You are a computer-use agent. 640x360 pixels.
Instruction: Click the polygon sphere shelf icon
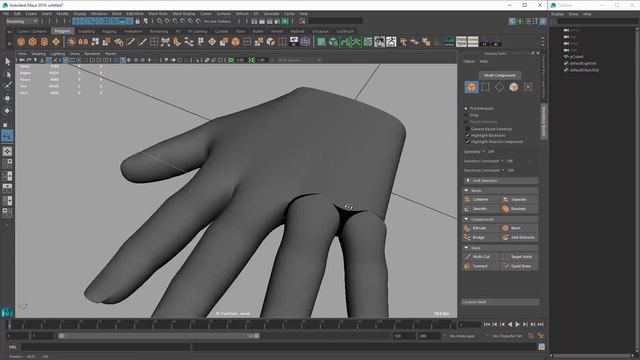21,42
